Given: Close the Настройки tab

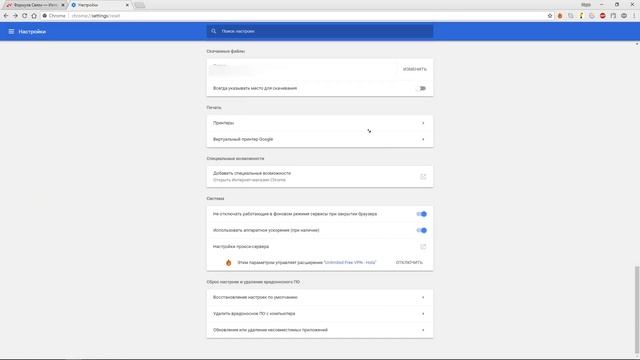Looking at the screenshot, I should (127, 5).
